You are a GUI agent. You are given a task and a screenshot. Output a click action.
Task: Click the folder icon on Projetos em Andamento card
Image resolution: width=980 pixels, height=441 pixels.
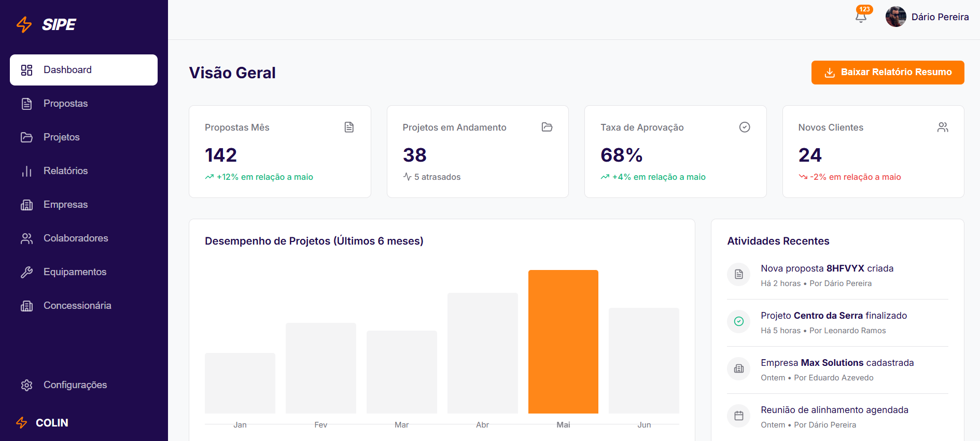pos(547,127)
